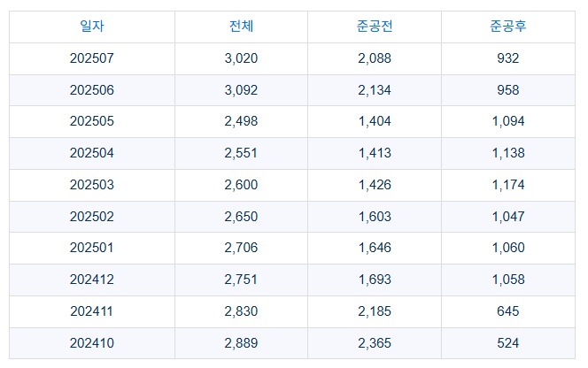The height and width of the screenshot is (368, 588).
Task: Click the 2,365 pre-completion value
Action: tap(375, 343)
